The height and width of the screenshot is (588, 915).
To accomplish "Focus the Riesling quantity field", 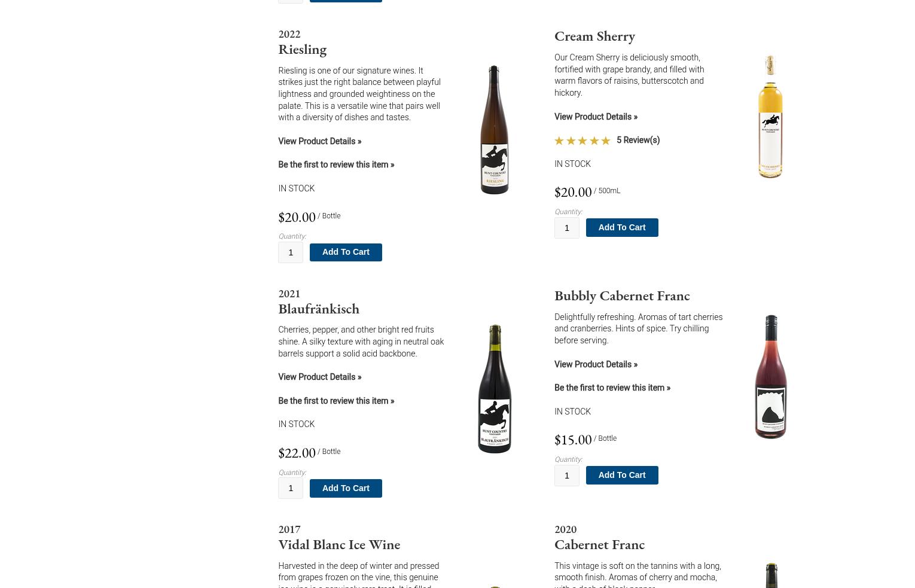I will [x=291, y=252].
